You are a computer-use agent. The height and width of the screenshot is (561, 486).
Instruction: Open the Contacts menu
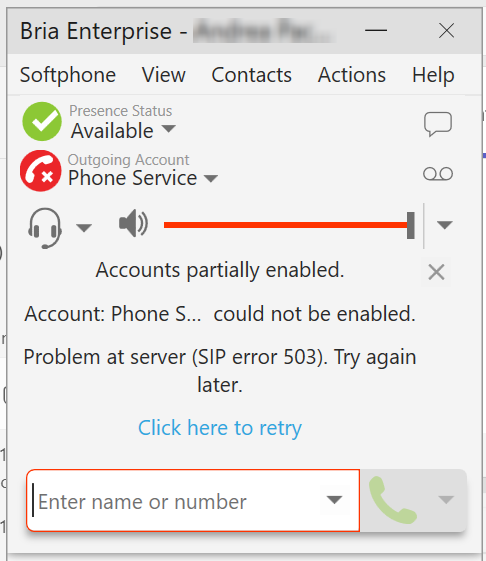point(252,75)
